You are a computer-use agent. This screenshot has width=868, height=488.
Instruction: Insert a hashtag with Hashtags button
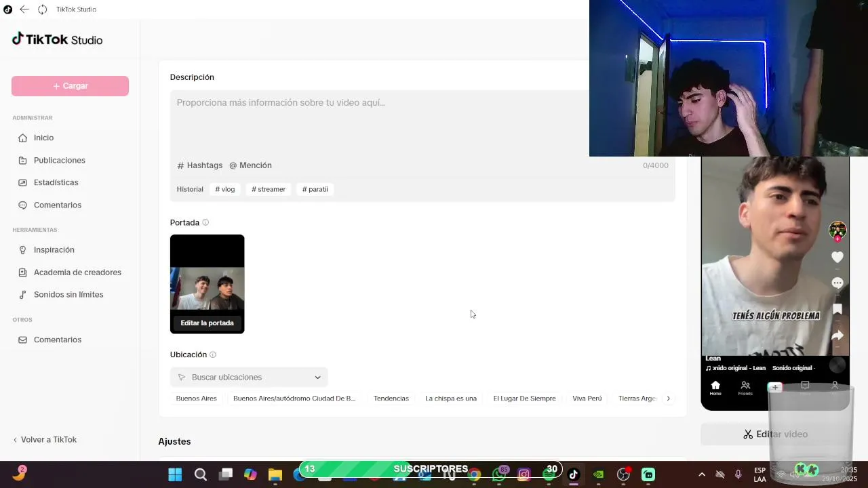tap(200, 165)
